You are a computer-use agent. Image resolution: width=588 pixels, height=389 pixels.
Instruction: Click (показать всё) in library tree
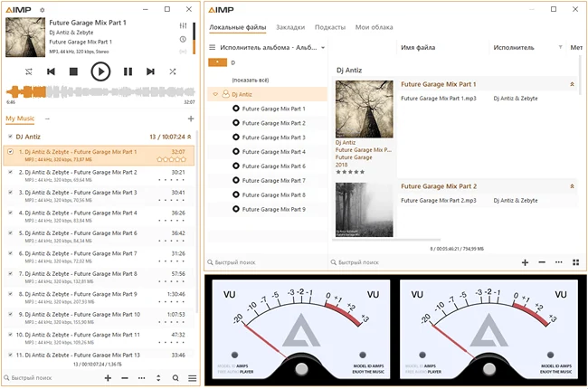[x=250, y=81]
